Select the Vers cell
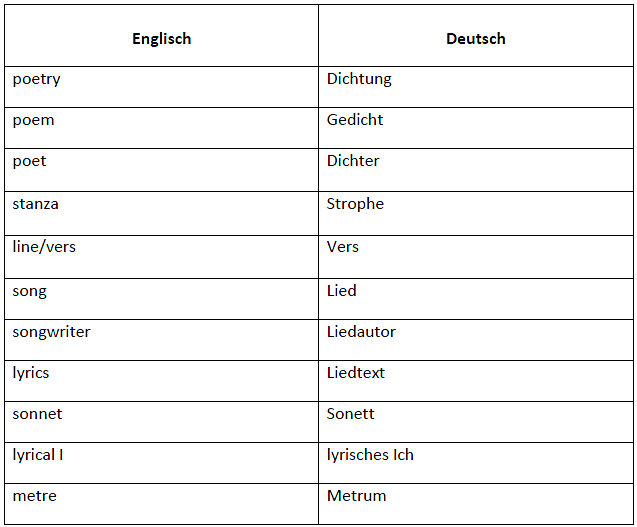 [476, 257]
